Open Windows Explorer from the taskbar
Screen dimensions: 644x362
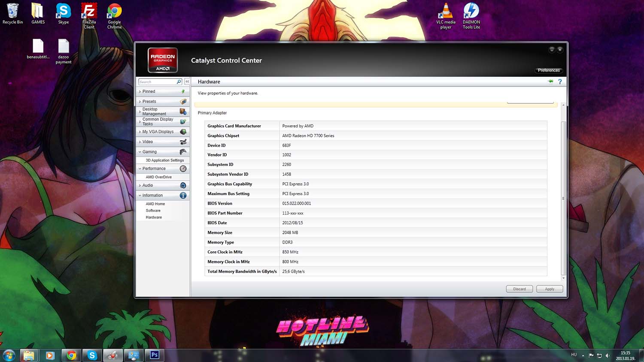click(x=29, y=355)
